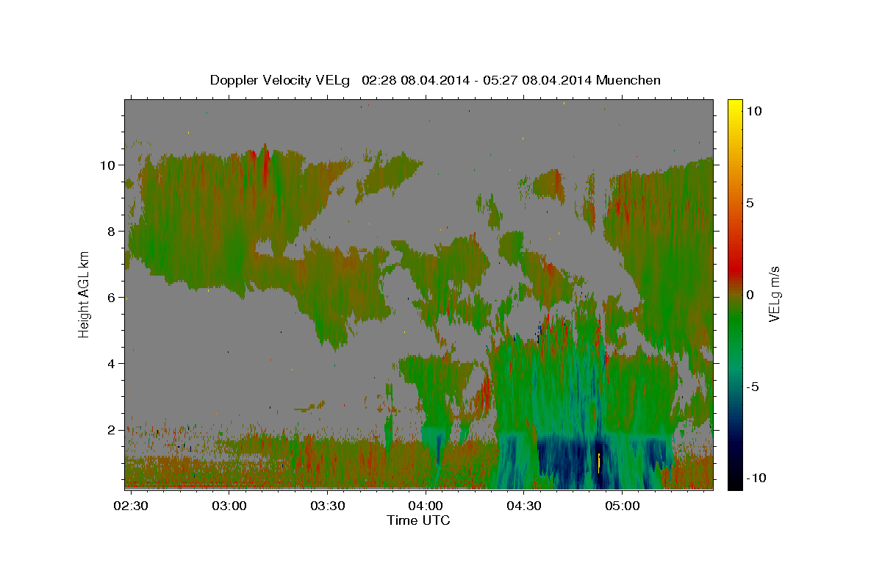Click the colorbar label '-5'
Screen dimensions: 882x588
(x=753, y=387)
